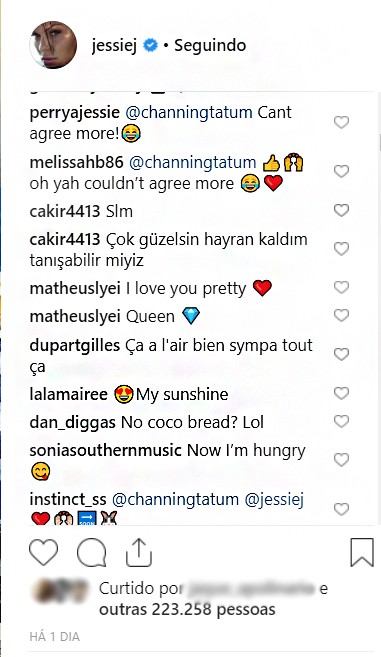Open the comment bubble icon
Viewport: 381px width, 657px height.
tap(91, 553)
